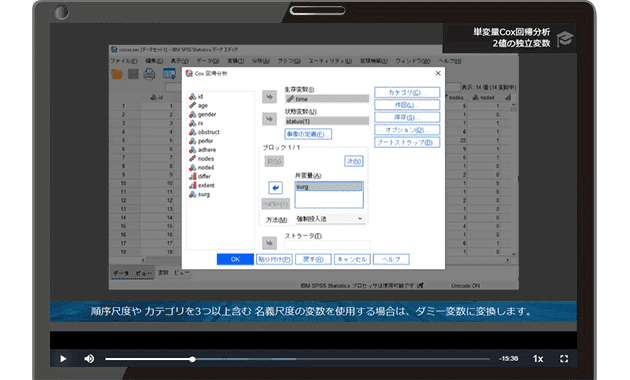Open the ウィンドウ(W) menu
Viewport: 630px width, 380px height.
(x=413, y=61)
